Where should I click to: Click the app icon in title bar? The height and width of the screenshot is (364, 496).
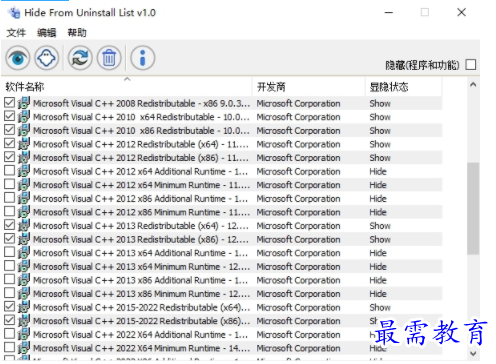(14, 13)
